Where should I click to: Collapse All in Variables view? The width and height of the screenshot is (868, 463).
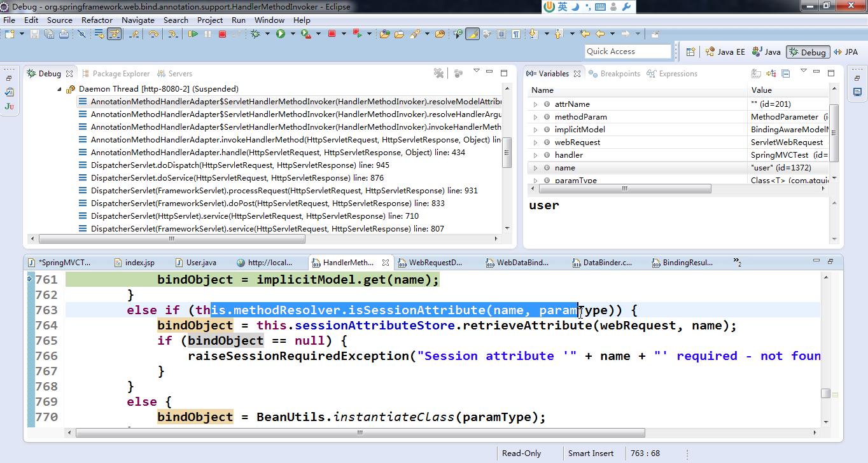click(x=785, y=73)
